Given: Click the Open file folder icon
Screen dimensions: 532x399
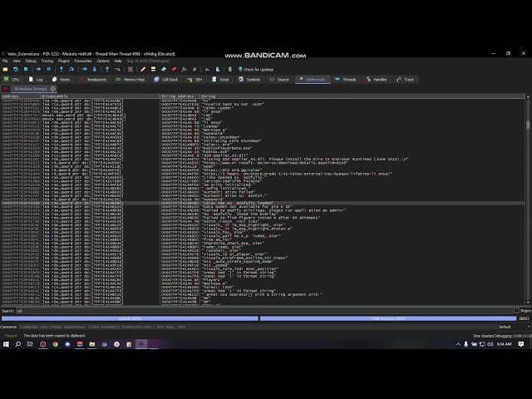Looking at the screenshot, I should [x=5, y=69].
